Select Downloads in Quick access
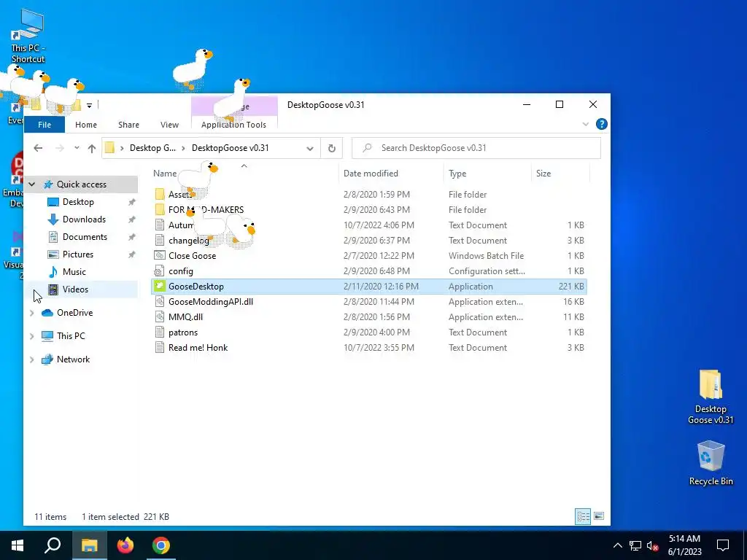Image resolution: width=747 pixels, height=560 pixels. coord(84,219)
